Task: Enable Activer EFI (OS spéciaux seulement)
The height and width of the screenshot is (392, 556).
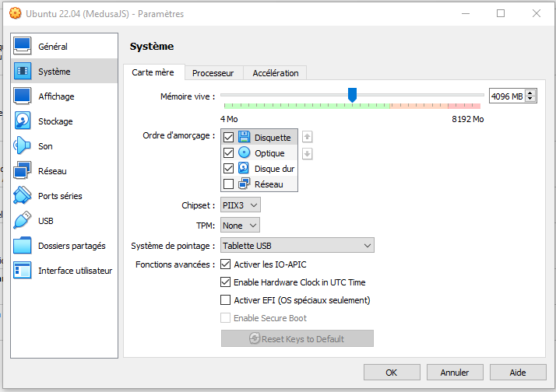Action: click(x=226, y=300)
